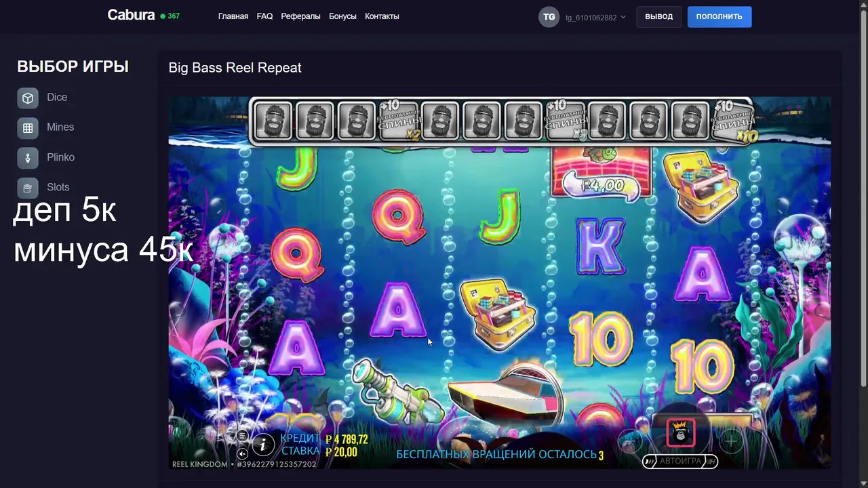Open the Slots game category
The width and height of the screenshot is (868, 488).
coord(43,187)
